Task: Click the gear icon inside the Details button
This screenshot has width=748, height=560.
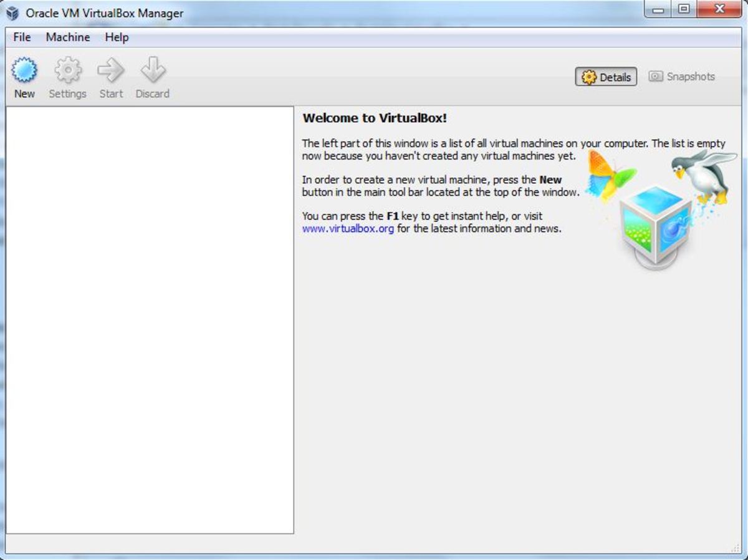Action: [x=588, y=77]
